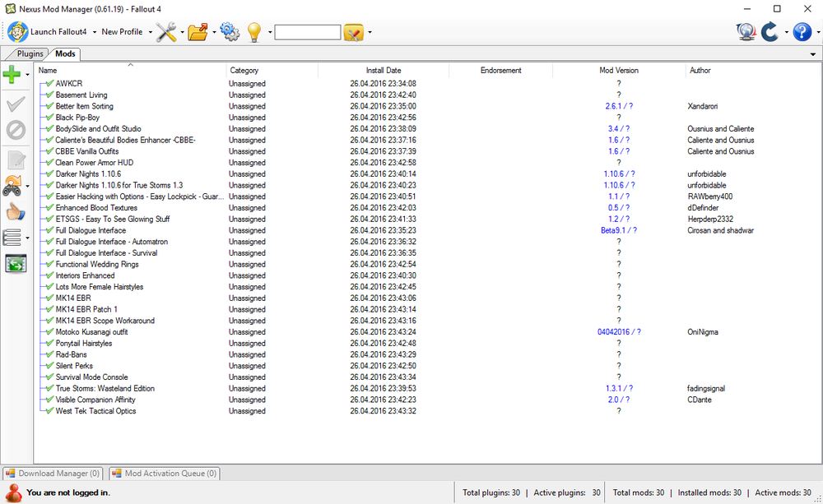
Task: Select the True Storms: Wasteland Edition row
Action: [x=428, y=389]
